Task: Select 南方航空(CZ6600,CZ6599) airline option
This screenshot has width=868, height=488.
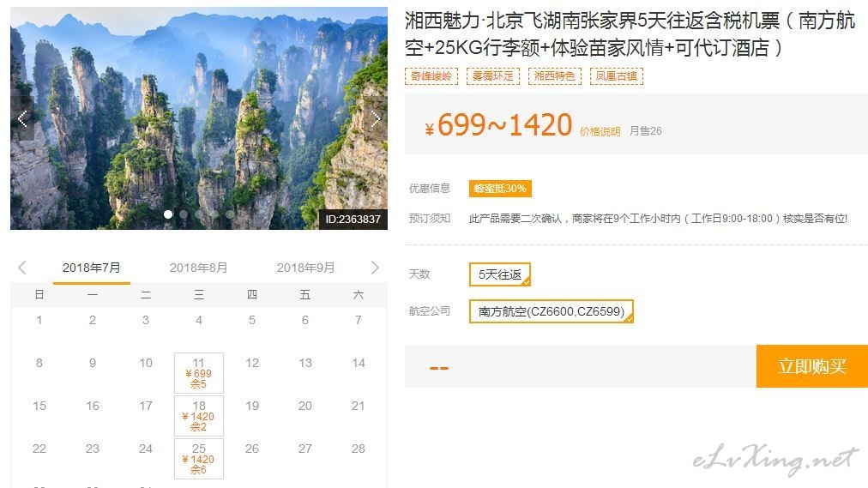Action: pos(552,311)
